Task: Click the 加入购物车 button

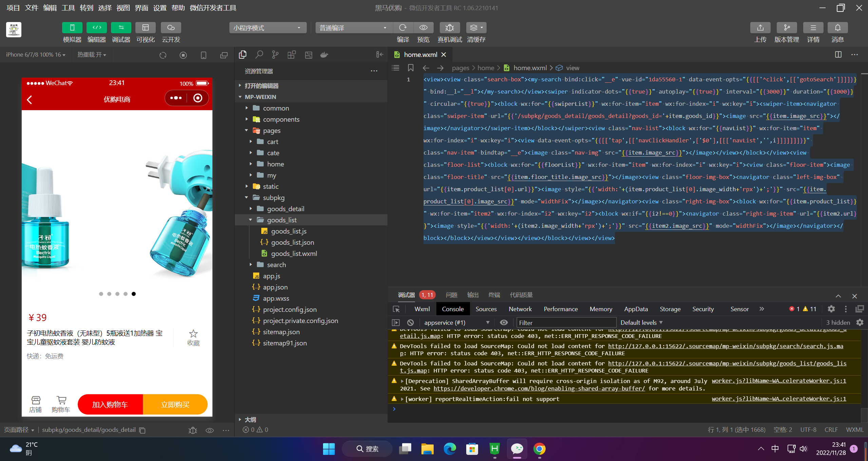Action: [110, 404]
